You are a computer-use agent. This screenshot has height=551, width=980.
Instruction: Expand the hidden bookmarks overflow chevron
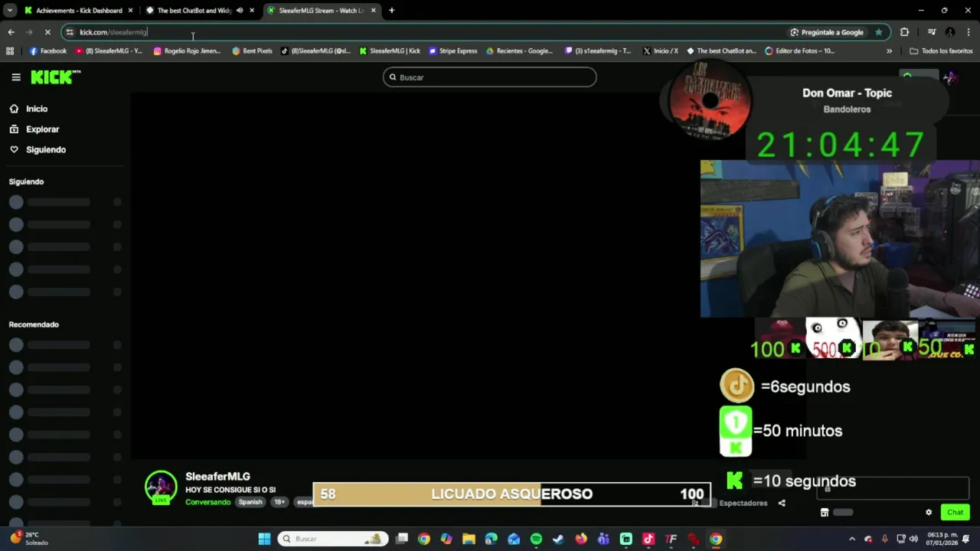[x=889, y=51]
